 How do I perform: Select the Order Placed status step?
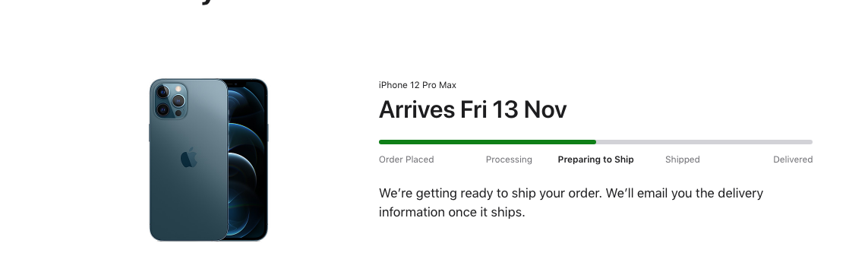(x=406, y=160)
